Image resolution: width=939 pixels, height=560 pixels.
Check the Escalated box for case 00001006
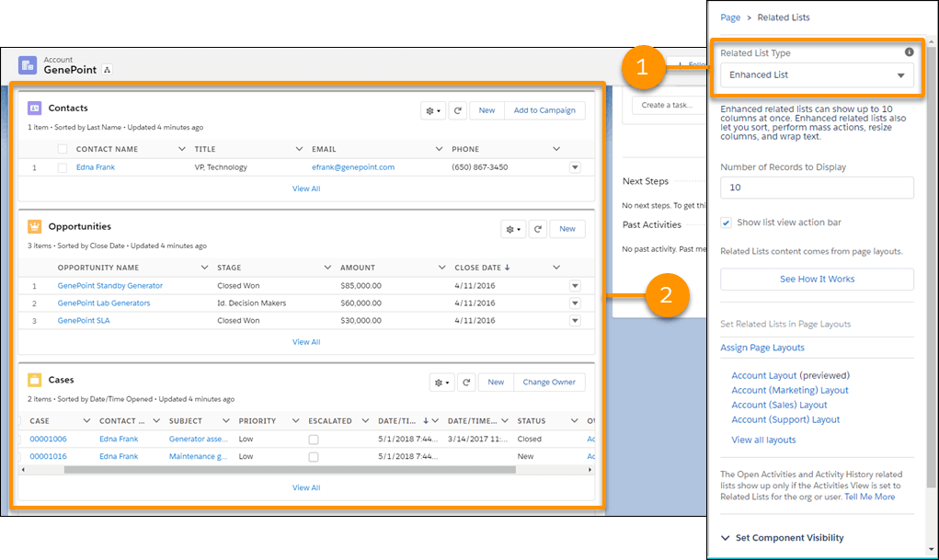click(x=314, y=440)
